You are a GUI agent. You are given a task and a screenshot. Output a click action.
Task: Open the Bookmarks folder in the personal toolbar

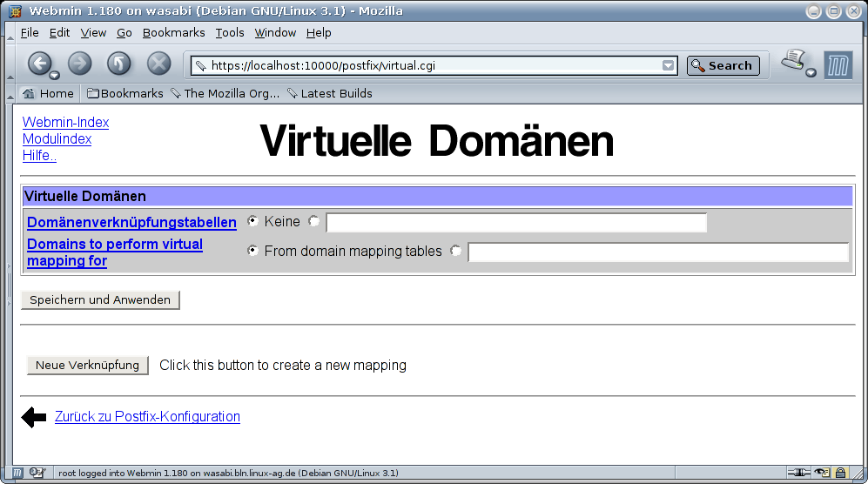(x=125, y=94)
